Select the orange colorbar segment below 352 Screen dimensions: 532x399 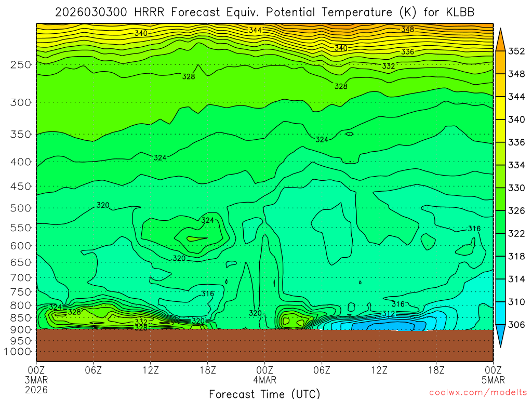(500, 62)
